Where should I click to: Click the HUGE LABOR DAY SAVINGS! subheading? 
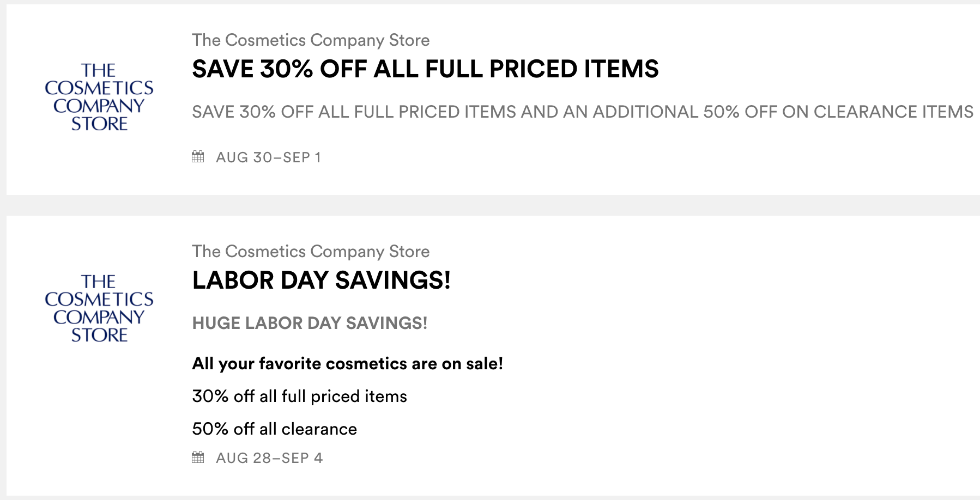310,323
